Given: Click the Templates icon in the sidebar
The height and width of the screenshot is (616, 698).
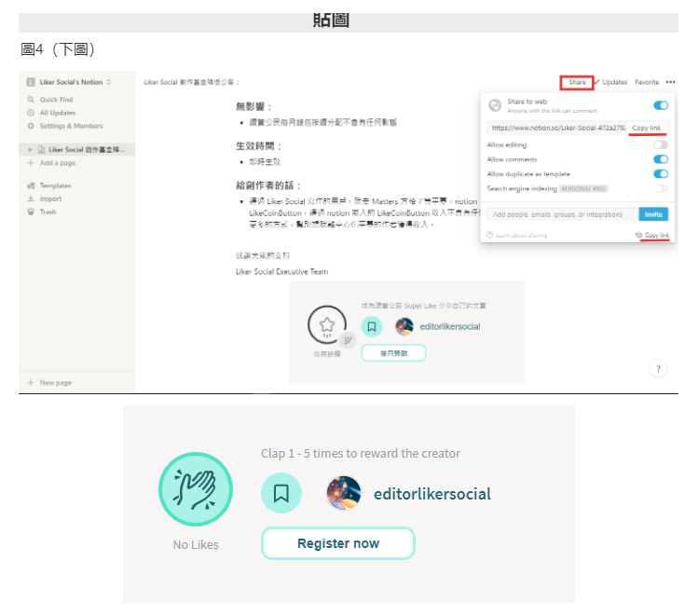Looking at the screenshot, I should tap(31, 185).
